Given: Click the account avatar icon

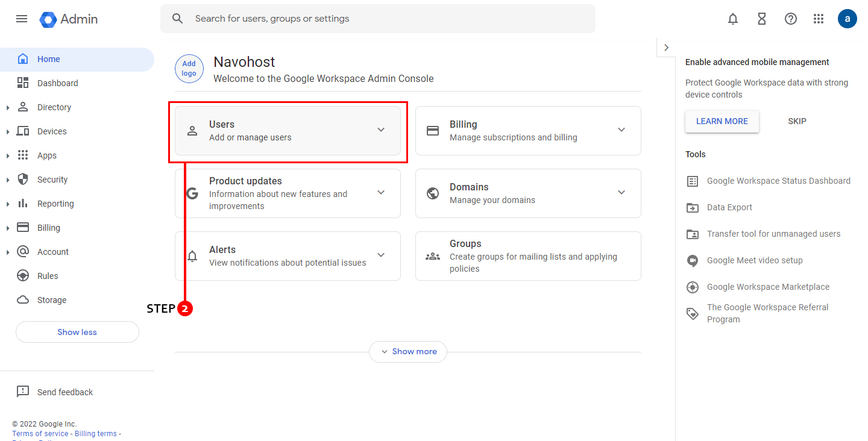Looking at the screenshot, I should tap(847, 19).
